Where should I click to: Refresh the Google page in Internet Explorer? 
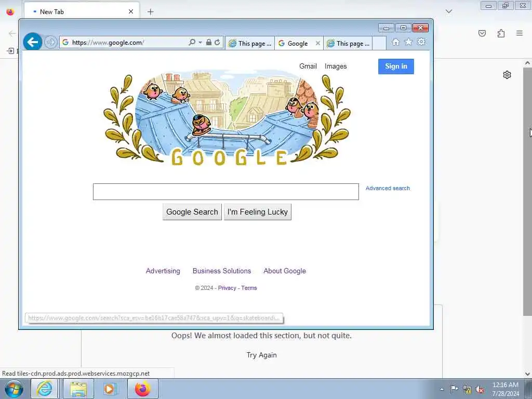(217, 42)
